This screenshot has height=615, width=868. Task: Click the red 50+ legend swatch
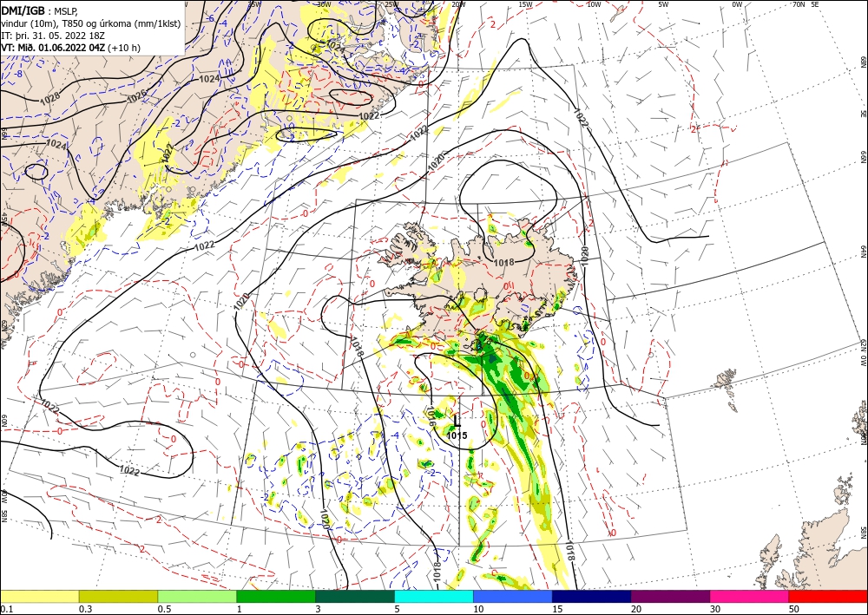(x=829, y=596)
